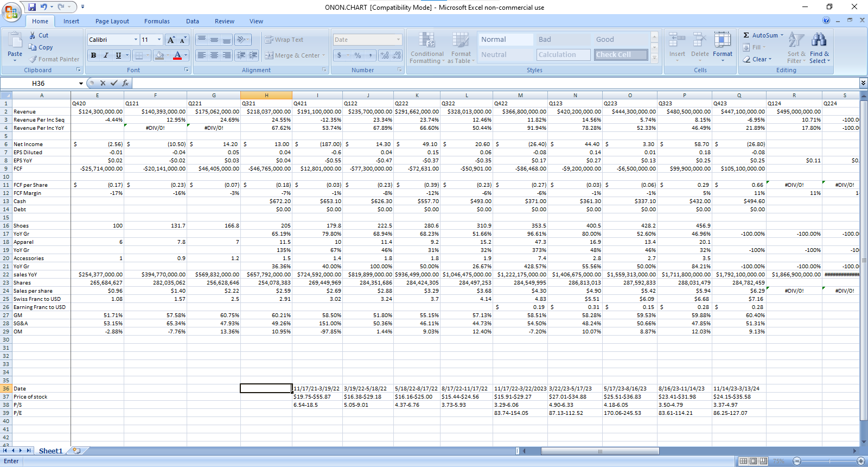Decrease decimal places
868x467 pixels.
click(397, 55)
